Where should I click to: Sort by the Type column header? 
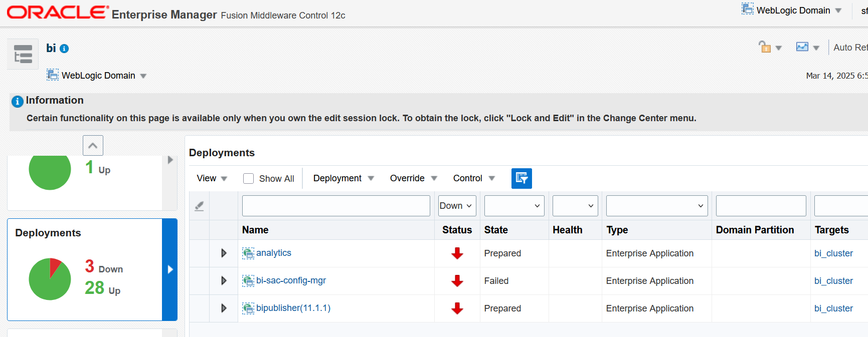pyautogui.click(x=617, y=230)
